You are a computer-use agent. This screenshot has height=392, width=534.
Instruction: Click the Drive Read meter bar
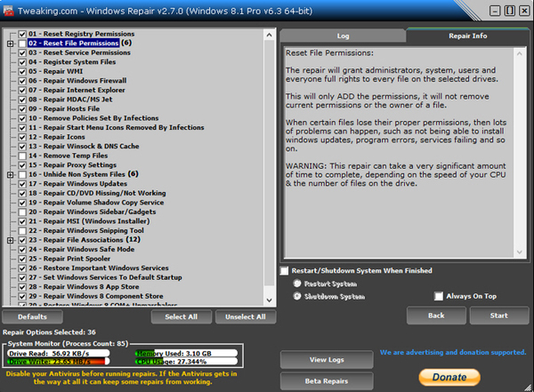tap(58, 353)
